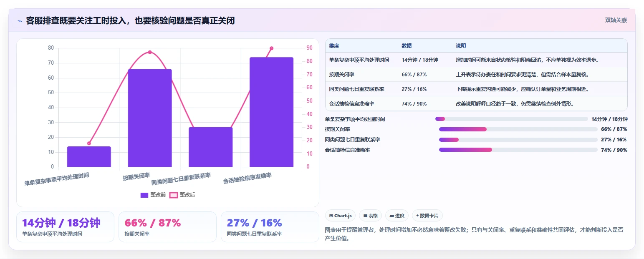Viewport: 644px width, 259px height.
Task: Click the pink line point above the shortest bar
Action: [x=89, y=143]
